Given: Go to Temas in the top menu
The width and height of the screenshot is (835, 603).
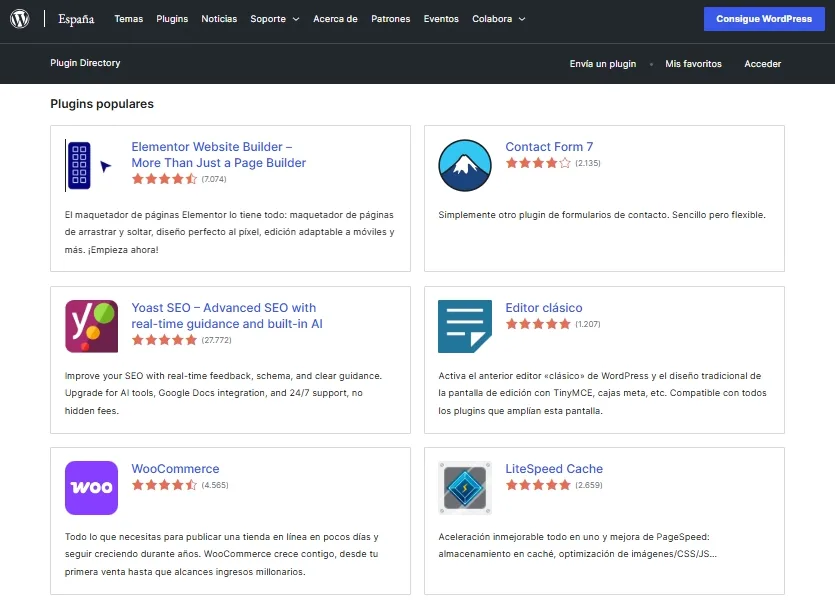Looking at the screenshot, I should point(129,19).
